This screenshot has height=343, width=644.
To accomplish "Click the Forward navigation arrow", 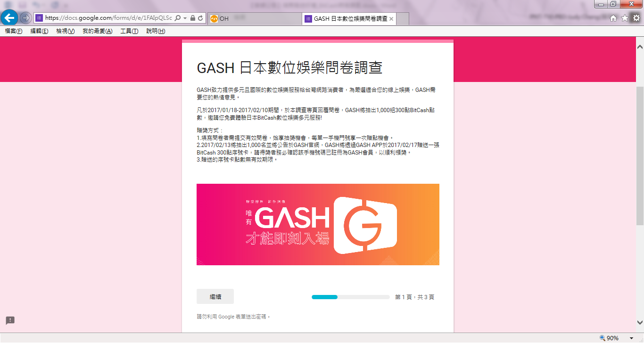I will [25, 18].
